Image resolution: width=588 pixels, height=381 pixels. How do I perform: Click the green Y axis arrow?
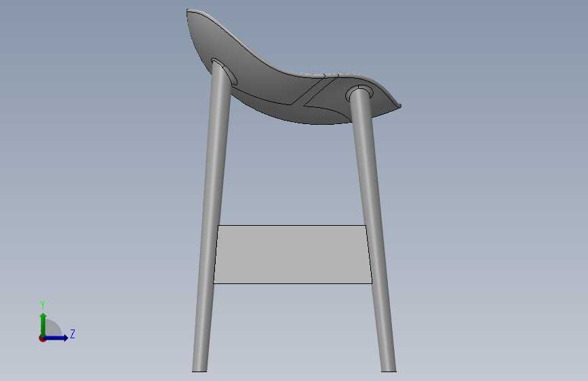43,324
